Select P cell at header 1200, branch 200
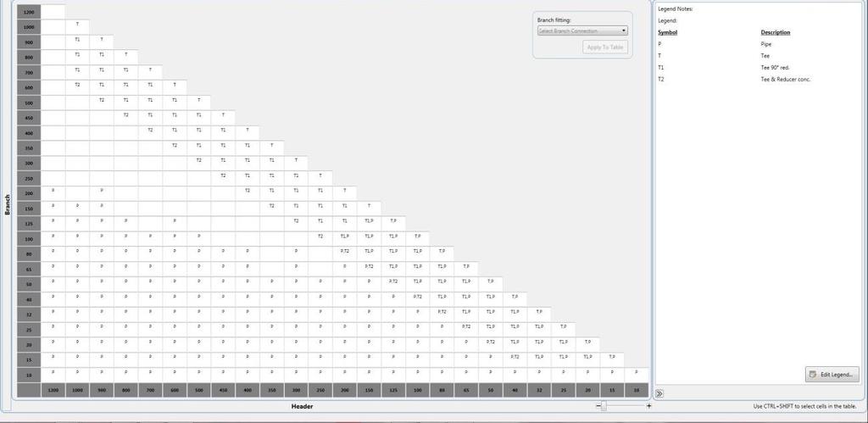The width and height of the screenshot is (868, 423). click(x=53, y=193)
